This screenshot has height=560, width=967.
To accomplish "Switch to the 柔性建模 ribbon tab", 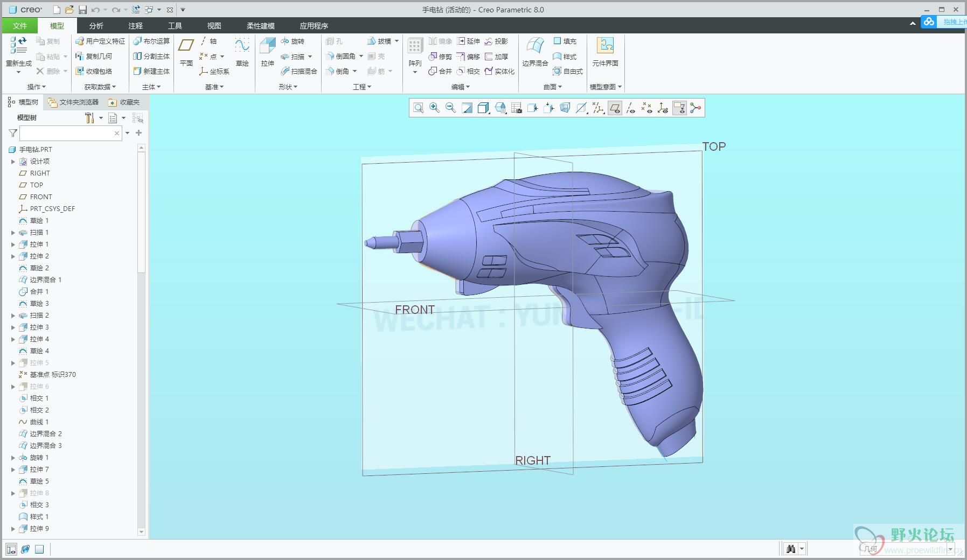I will tap(261, 25).
